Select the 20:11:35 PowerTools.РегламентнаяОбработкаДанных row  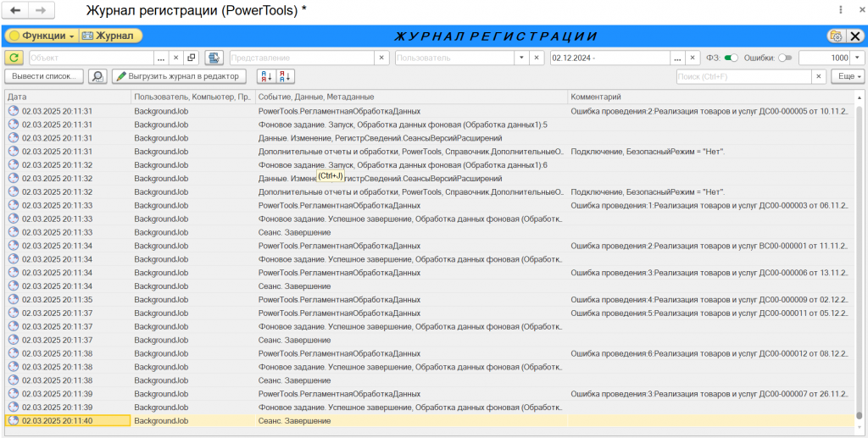[x=430, y=300]
